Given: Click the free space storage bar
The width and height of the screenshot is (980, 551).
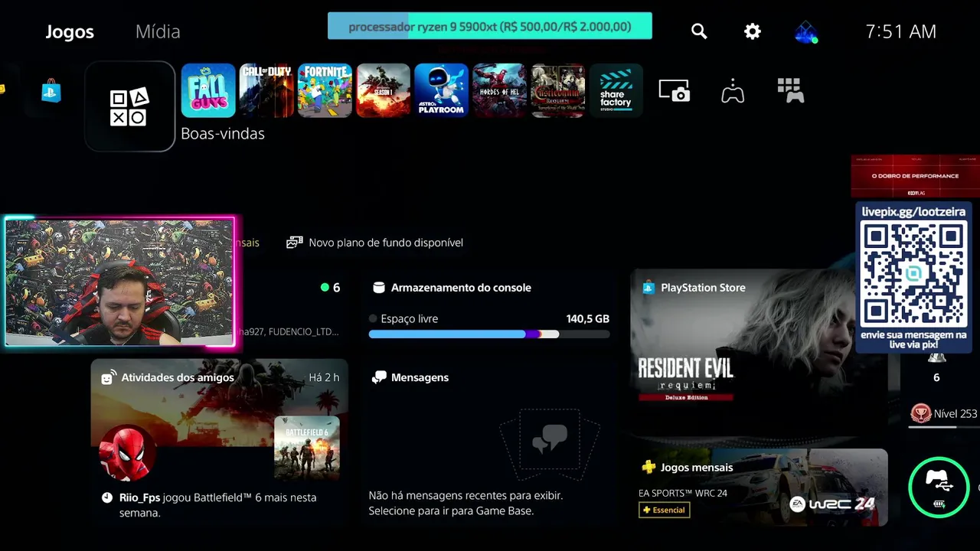Looking at the screenshot, I should 488,334.
